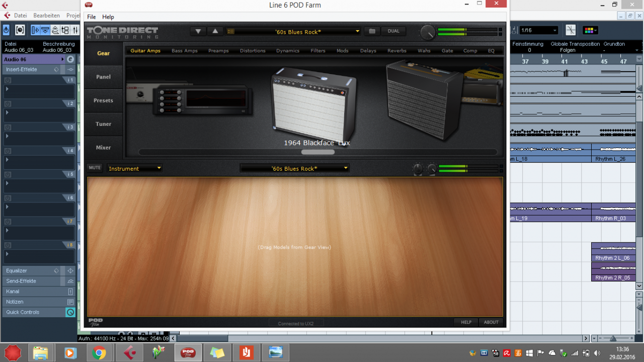Open the edit channel settings 'e' button

coord(70,59)
